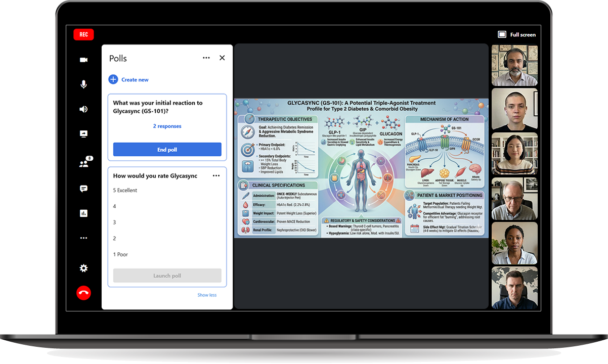Viewport: 608px width, 364px height.
Task: Close the Polls panel
Action: click(x=222, y=58)
